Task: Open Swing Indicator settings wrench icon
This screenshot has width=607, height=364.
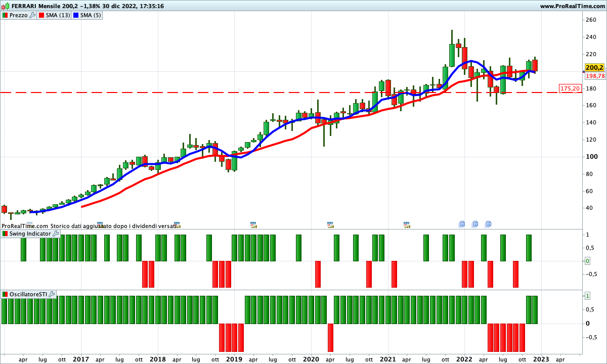Action: click(56, 234)
